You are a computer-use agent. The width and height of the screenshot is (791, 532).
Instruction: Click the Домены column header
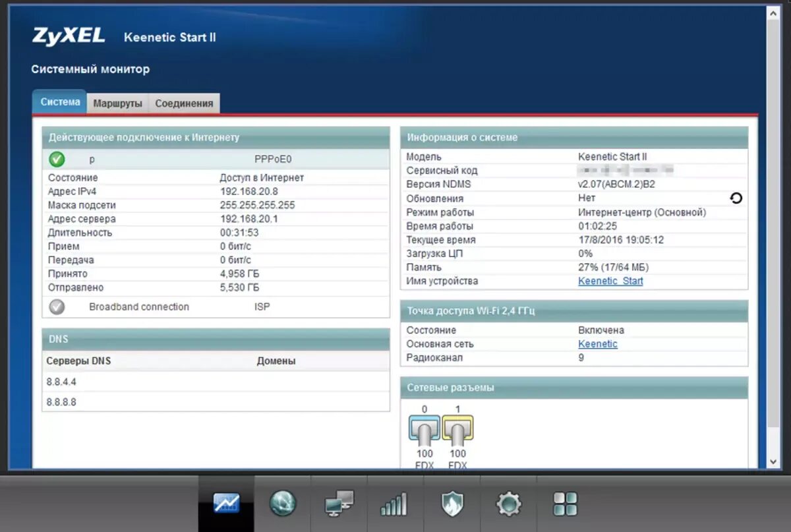tap(276, 361)
